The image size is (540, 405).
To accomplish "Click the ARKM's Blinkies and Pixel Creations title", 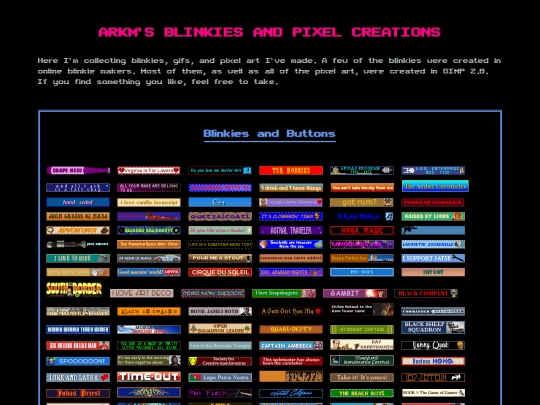I will [x=269, y=32].
